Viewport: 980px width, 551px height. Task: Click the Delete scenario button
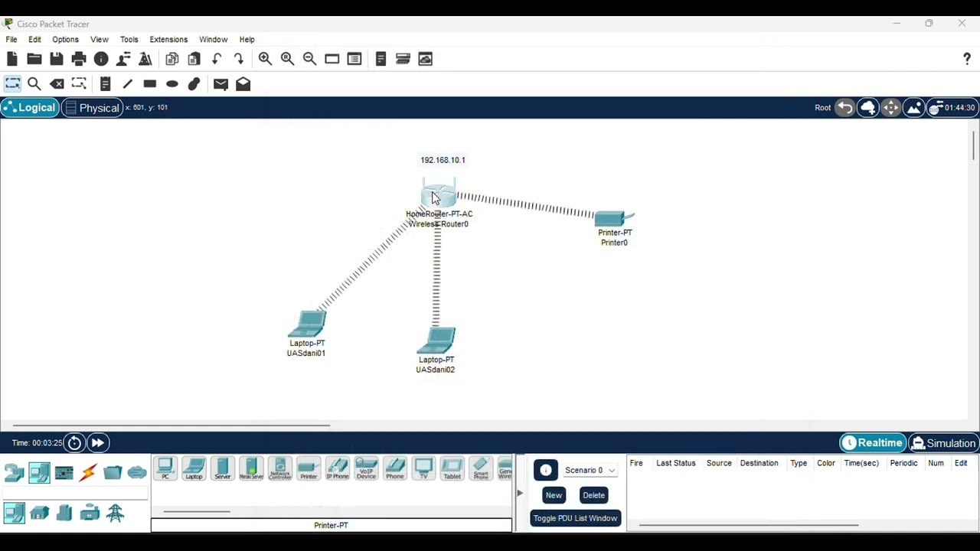point(593,495)
